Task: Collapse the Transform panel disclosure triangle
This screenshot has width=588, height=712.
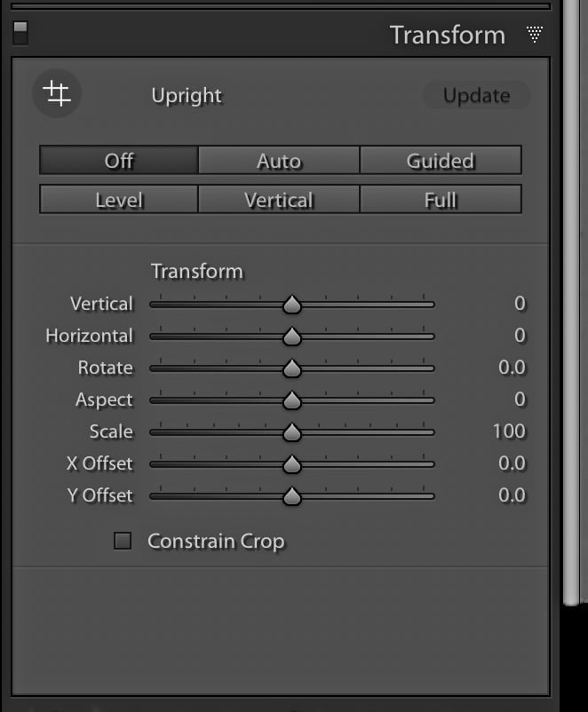Action: pyautogui.click(x=535, y=34)
